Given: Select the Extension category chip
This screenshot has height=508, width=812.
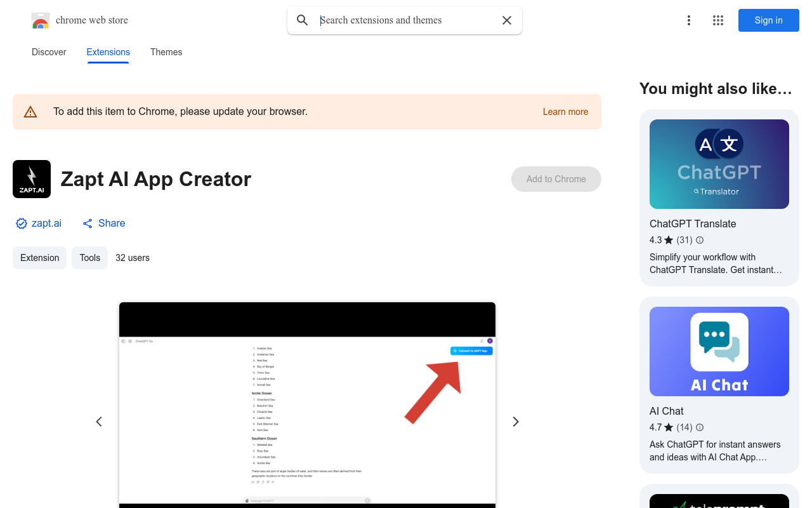Looking at the screenshot, I should pos(39,258).
